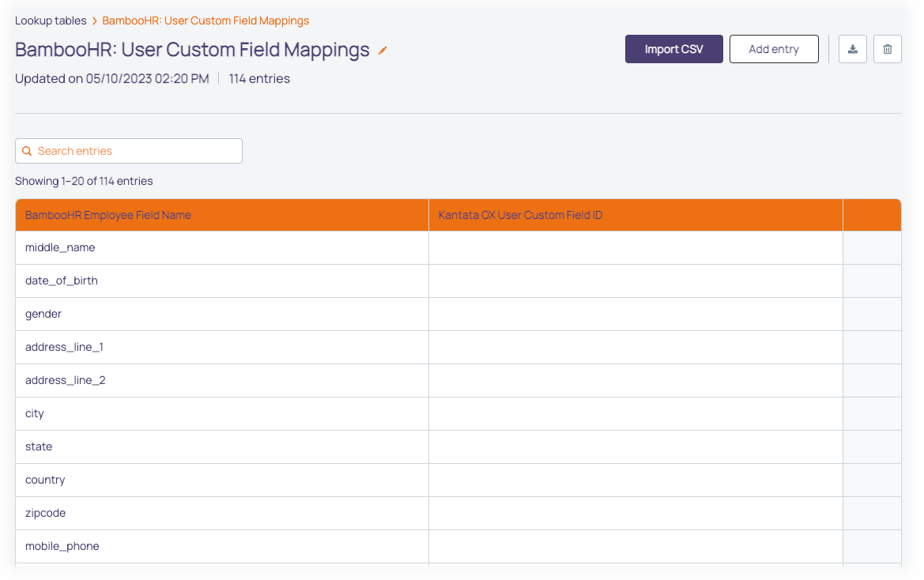Click 'Updated on 05/10/2023 02:20 PM' text
Viewport: 924px width, 580px height.
[x=112, y=79]
